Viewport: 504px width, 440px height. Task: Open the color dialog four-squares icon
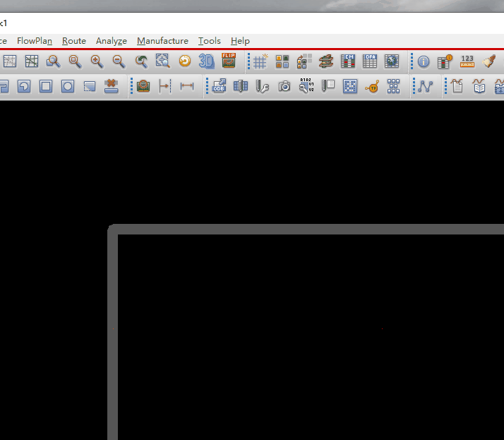coord(282,61)
